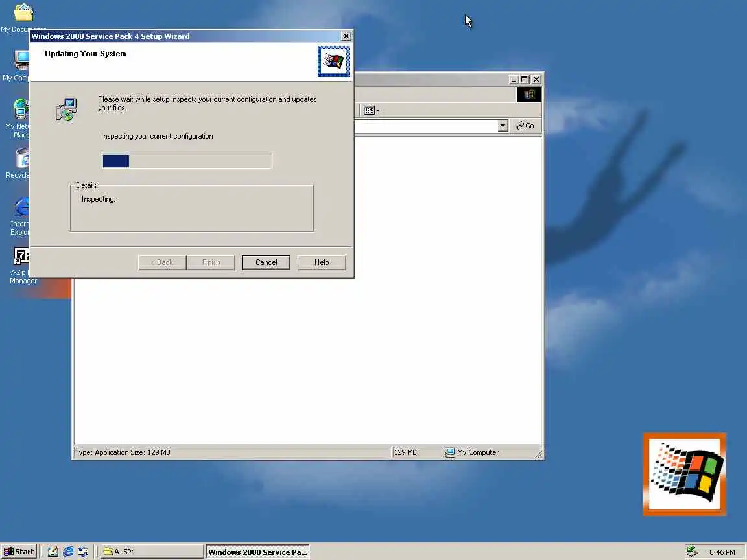Maximize the Explorer window
Screen dimensions: 747x560
pos(525,80)
